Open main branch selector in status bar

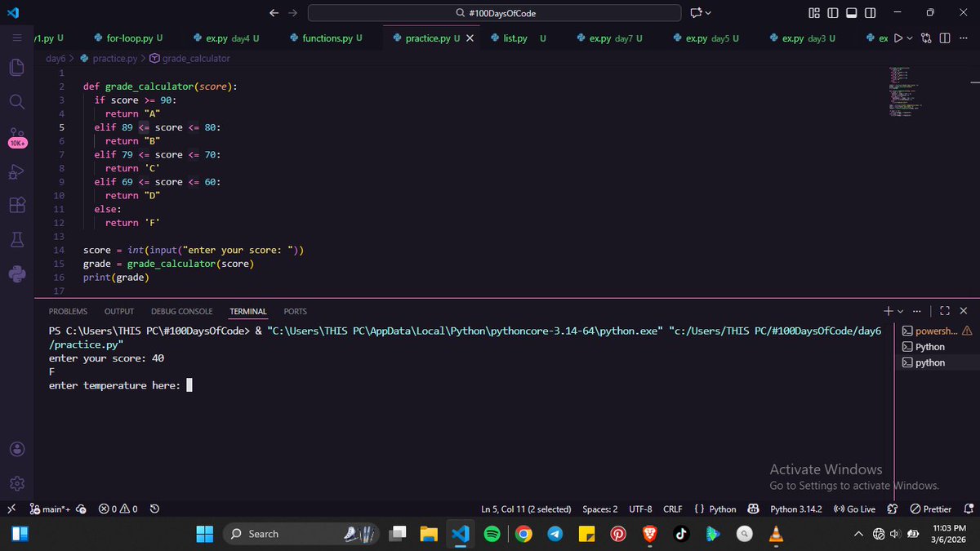(49, 509)
